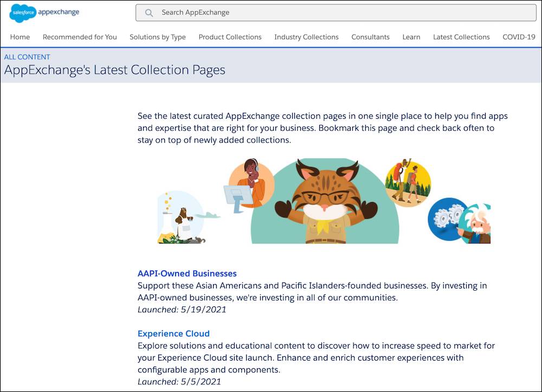Click the Einstein with gears illustration
This screenshot has width=542, height=392.
coord(459,221)
